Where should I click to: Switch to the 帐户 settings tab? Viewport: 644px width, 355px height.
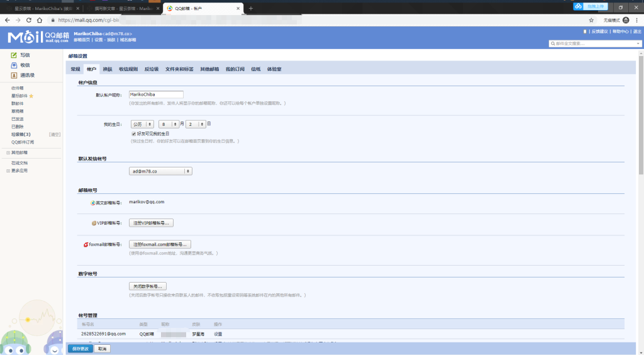click(91, 69)
